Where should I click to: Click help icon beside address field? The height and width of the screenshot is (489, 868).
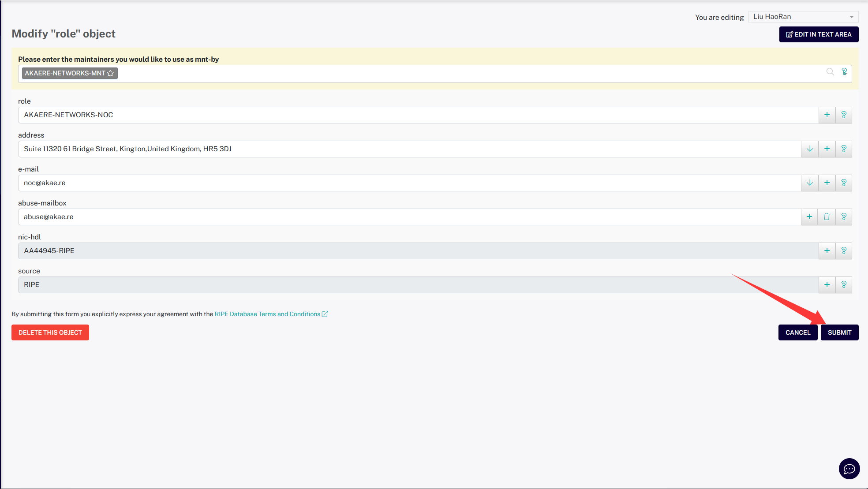[844, 149]
